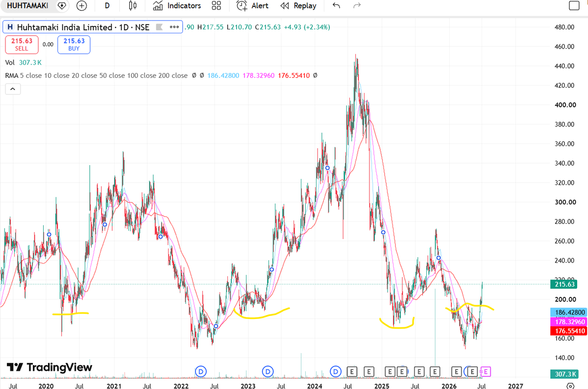588x389 pixels.
Task: Open the Indicators dialog
Action: click(177, 6)
